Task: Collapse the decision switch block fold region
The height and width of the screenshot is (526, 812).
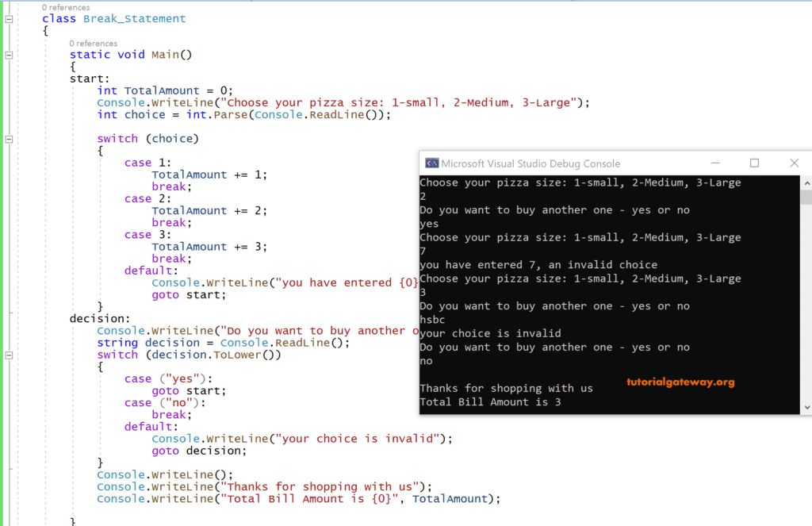Action: (x=7, y=355)
